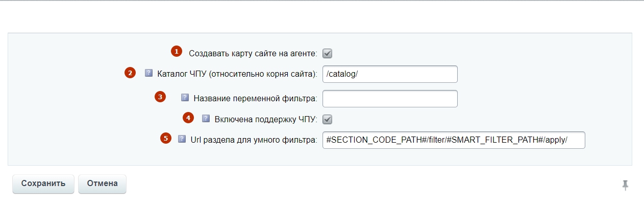Focus the Каталог ЧПУ field containing /catalog/

390,74
